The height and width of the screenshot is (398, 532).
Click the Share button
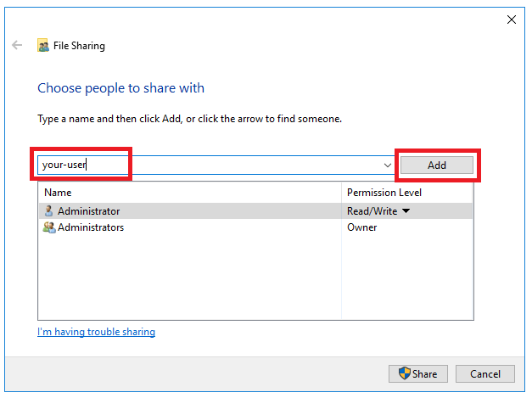(418, 374)
